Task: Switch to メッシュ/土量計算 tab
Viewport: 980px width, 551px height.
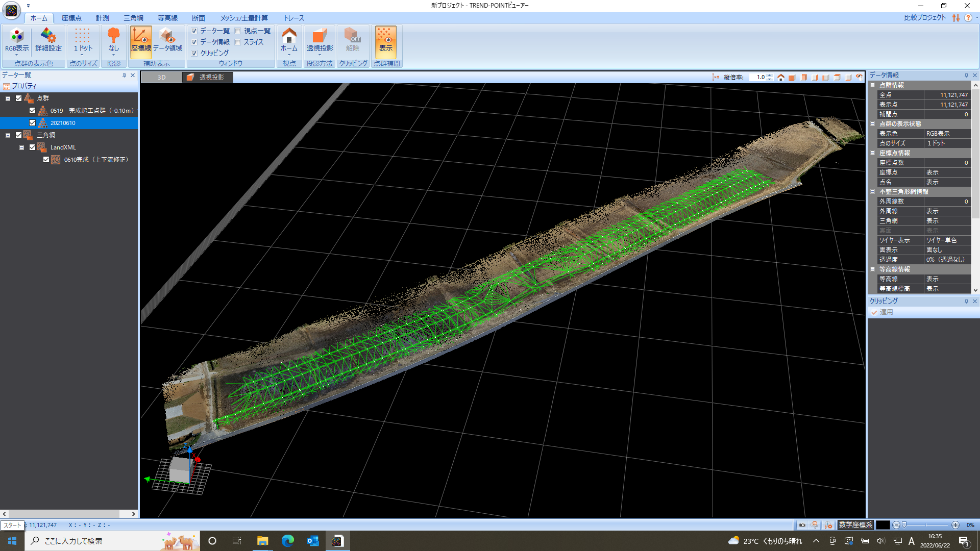Action: 244,18
